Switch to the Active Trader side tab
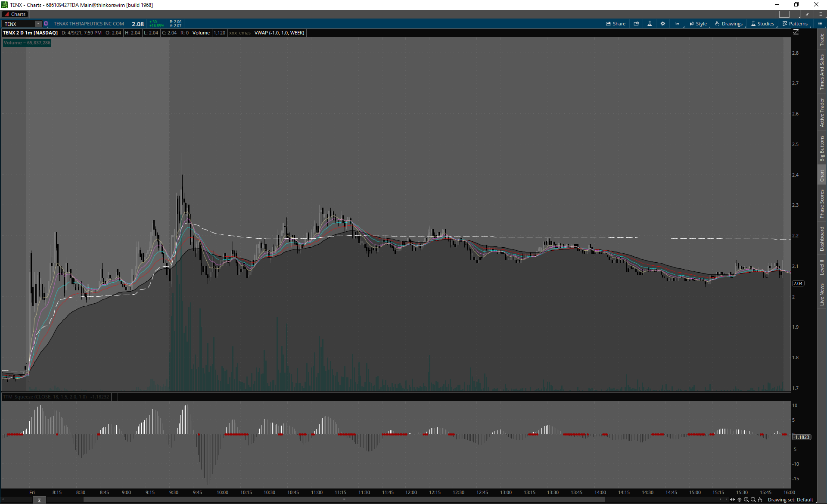The height and width of the screenshot is (504, 827). click(x=822, y=112)
